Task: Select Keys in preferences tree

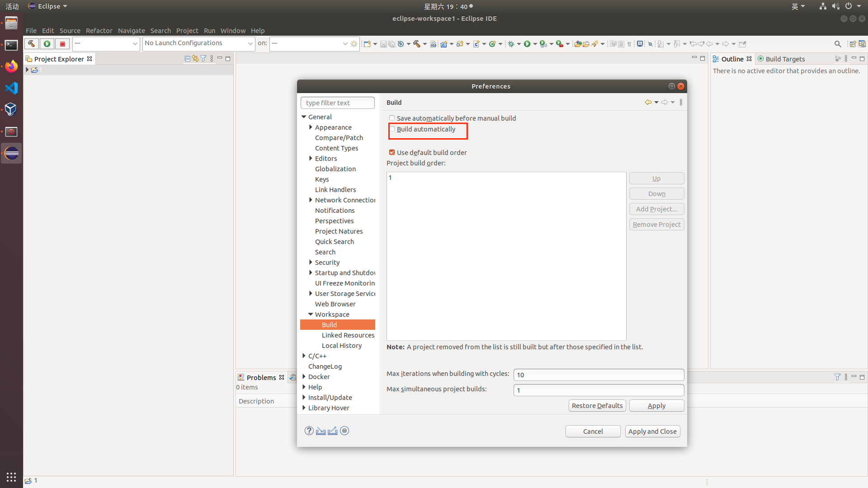Action: point(322,179)
